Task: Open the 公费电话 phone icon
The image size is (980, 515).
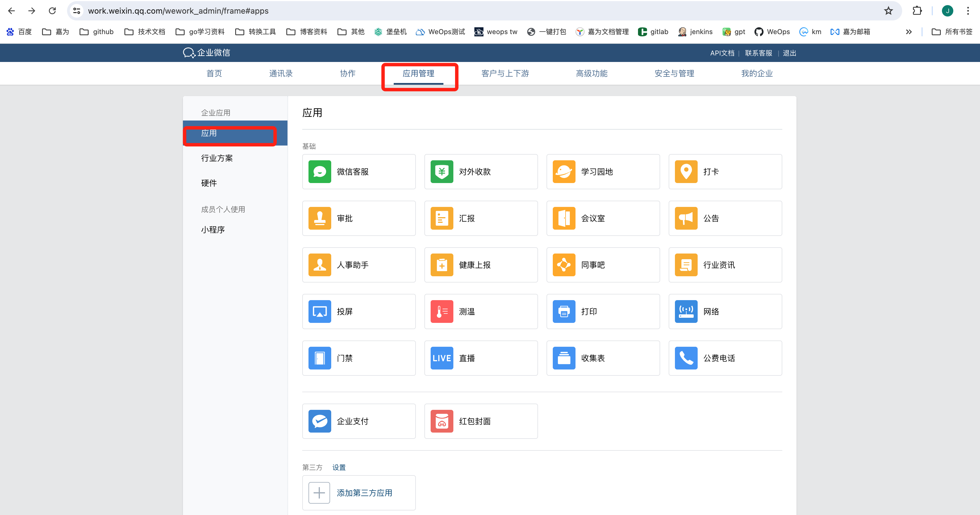Action: (x=686, y=358)
